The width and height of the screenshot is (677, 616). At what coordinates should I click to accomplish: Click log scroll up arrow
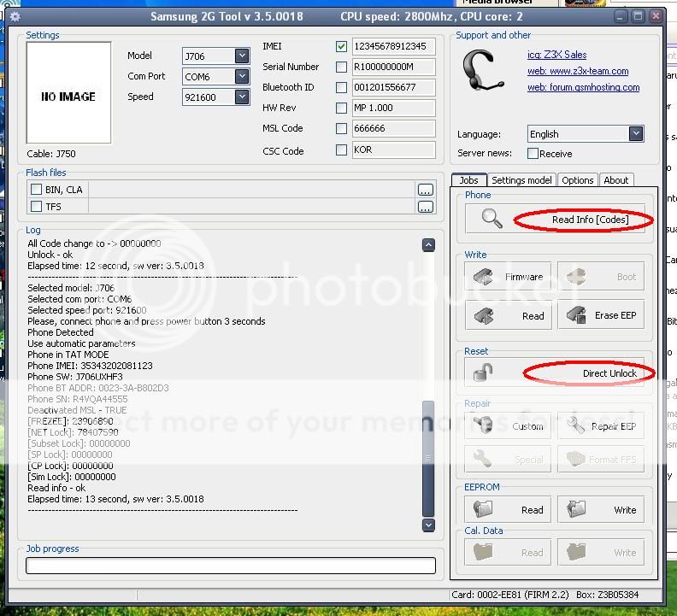coord(428,244)
